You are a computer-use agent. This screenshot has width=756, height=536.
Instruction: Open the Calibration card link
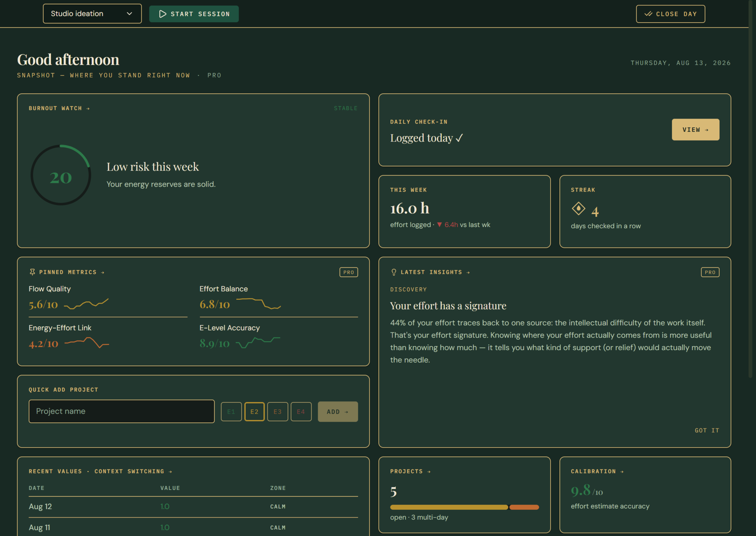tap(597, 472)
